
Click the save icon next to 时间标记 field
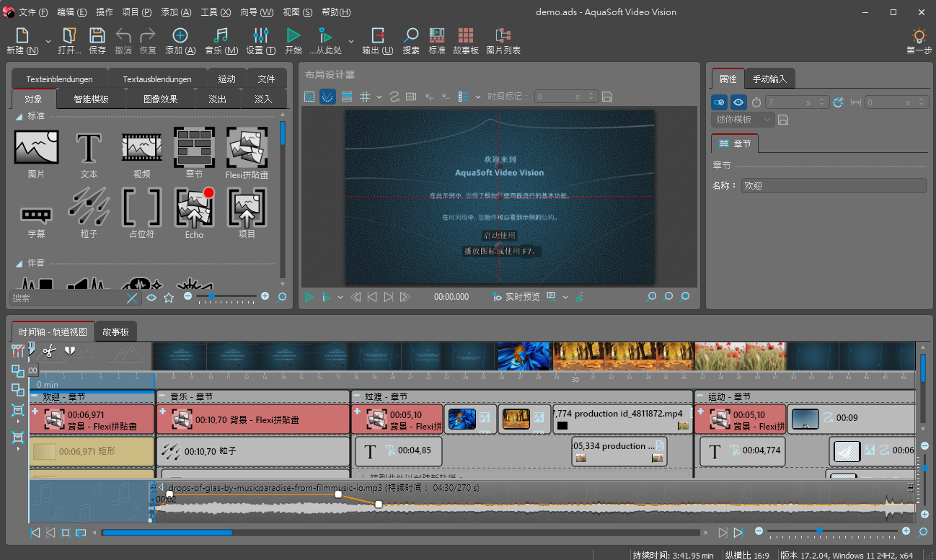pos(607,97)
